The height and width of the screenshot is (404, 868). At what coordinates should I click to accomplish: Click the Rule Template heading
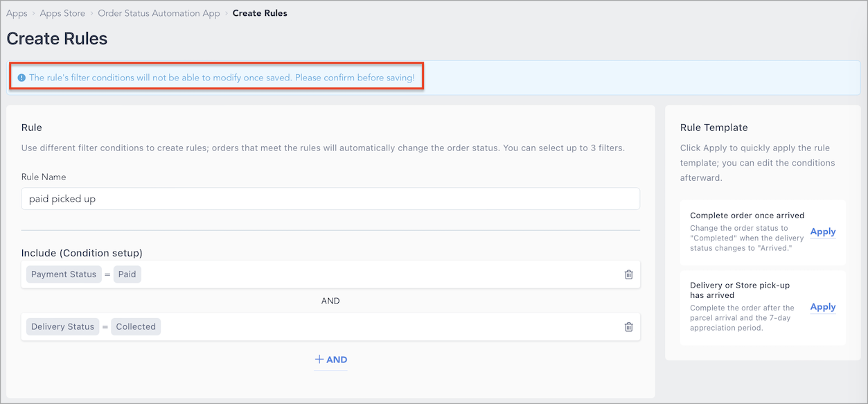click(x=714, y=128)
